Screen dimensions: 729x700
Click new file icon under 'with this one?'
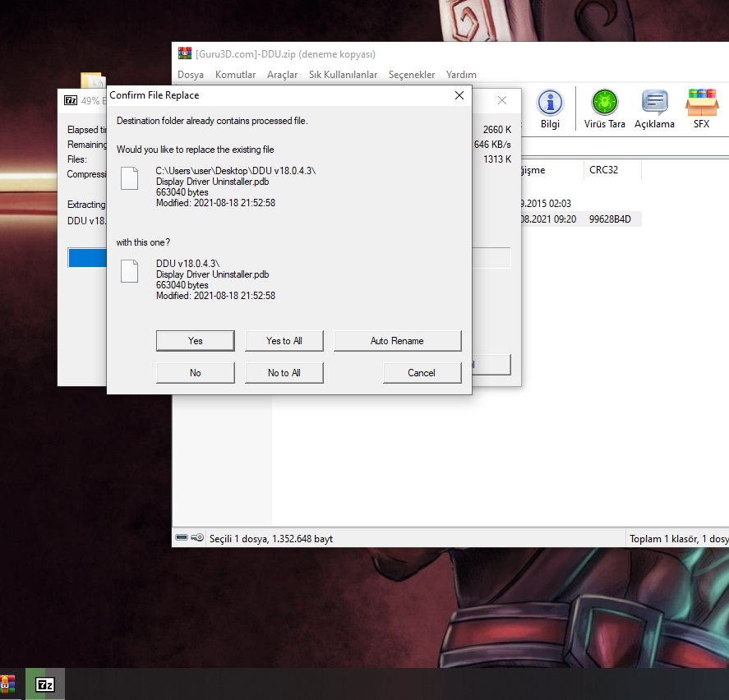pyautogui.click(x=130, y=271)
